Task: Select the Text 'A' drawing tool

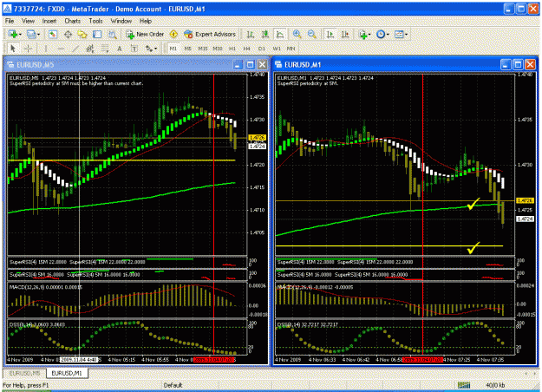Action: [x=120, y=49]
